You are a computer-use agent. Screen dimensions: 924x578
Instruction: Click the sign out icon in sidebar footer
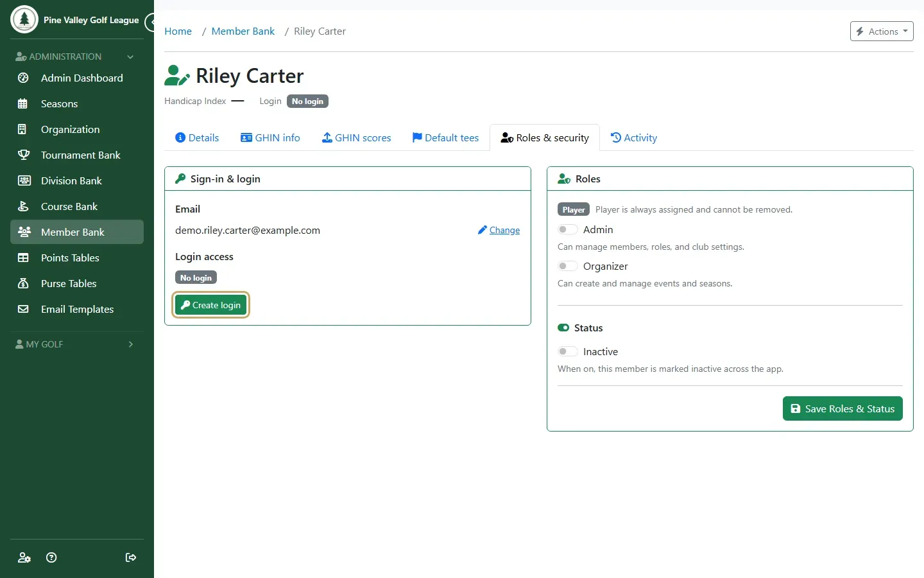(131, 557)
